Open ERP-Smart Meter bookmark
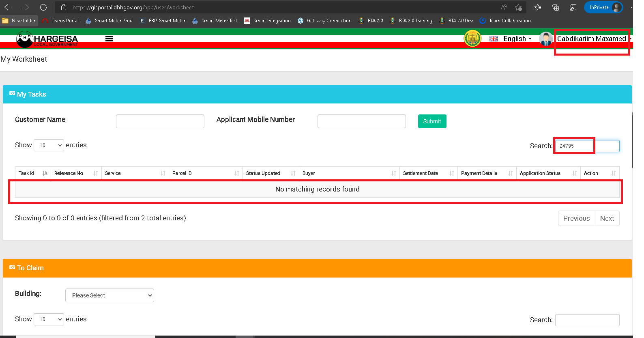Screen dimensions: 644x338 [x=162, y=21]
